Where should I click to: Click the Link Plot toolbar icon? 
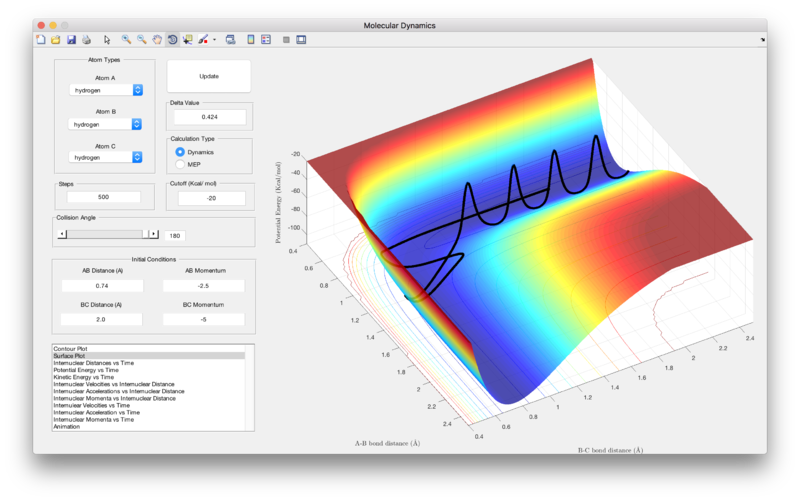tap(231, 40)
